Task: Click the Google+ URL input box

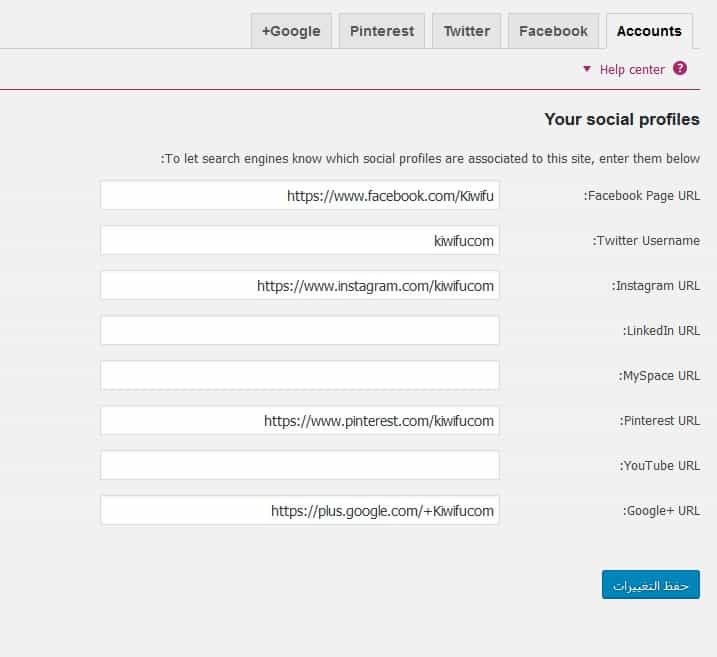Action: click(300, 511)
